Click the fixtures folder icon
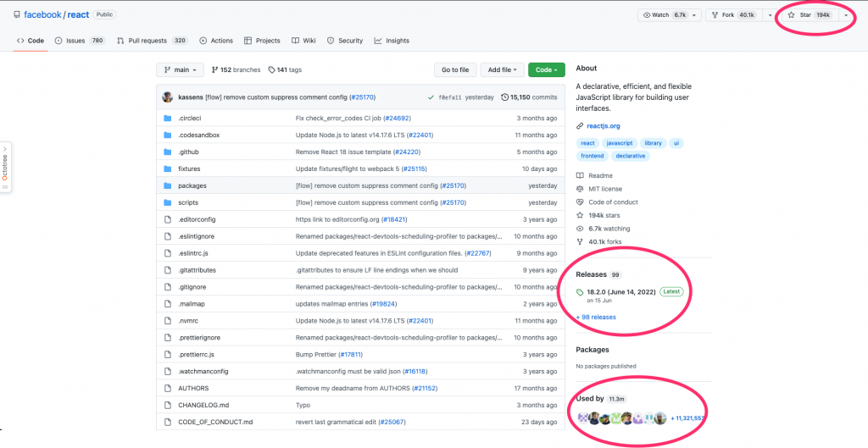The image size is (868, 448). pos(168,169)
